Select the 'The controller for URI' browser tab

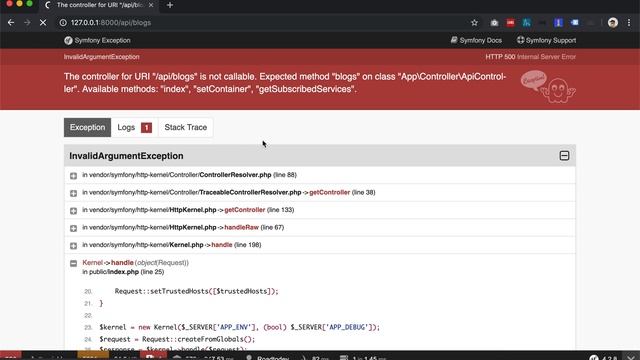100,5
